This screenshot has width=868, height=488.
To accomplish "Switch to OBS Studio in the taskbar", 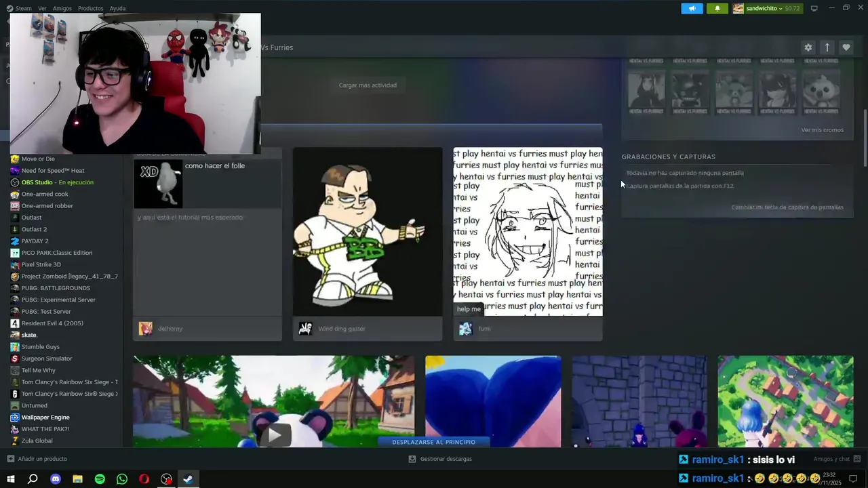I will (166, 479).
